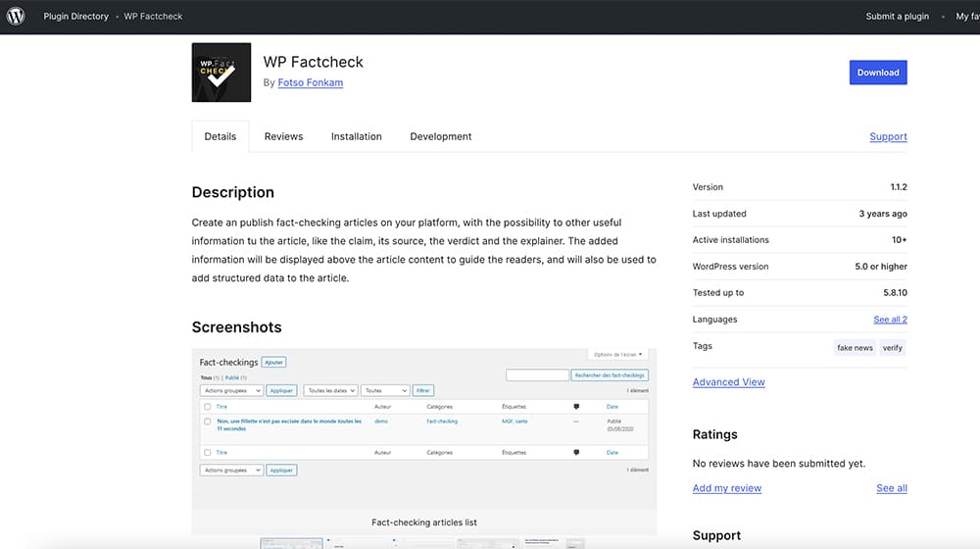Select the Details tab
This screenshot has height=549, width=980.
[220, 136]
